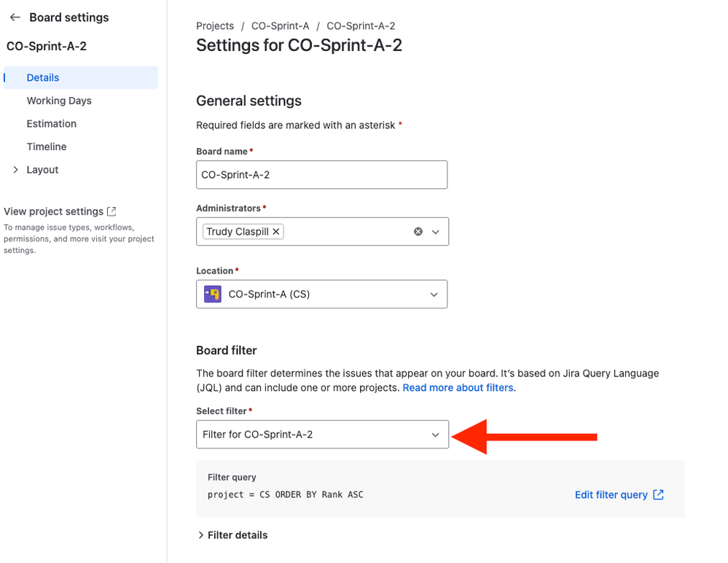Click the CO-Sprint-A project avatar icon

click(213, 294)
